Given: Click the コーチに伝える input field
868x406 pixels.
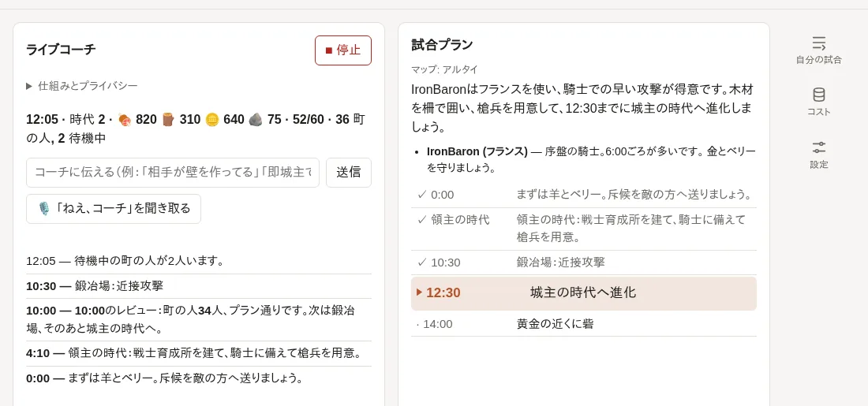Looking at the screenshot, I should 173,173.
